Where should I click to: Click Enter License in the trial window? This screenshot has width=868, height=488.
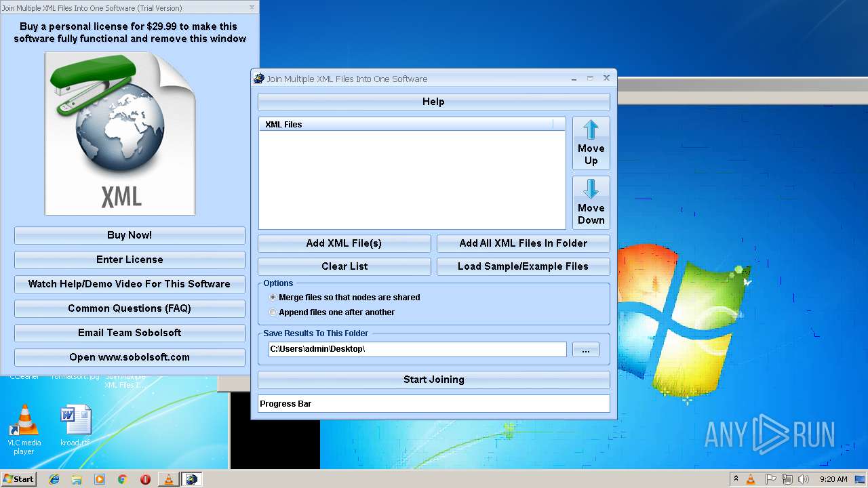[130, 260]
